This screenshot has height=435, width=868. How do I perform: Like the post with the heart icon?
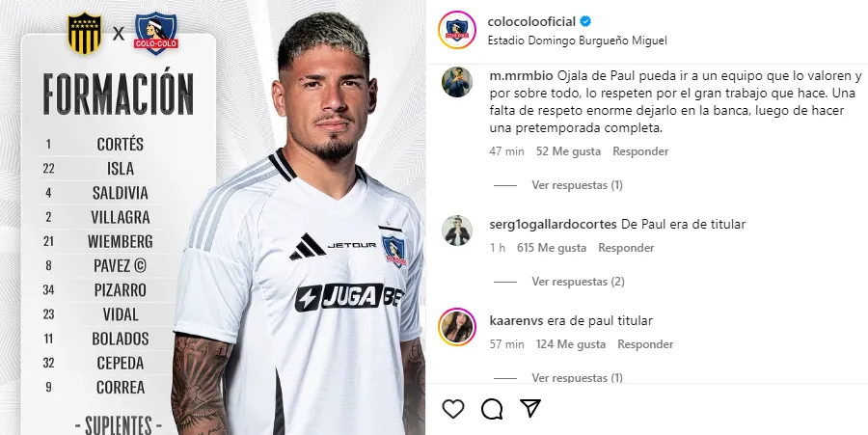pos(453,409)
